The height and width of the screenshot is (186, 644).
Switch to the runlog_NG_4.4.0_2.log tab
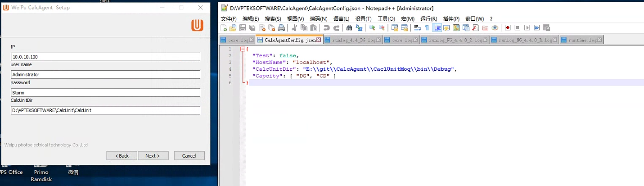[455, 40]
